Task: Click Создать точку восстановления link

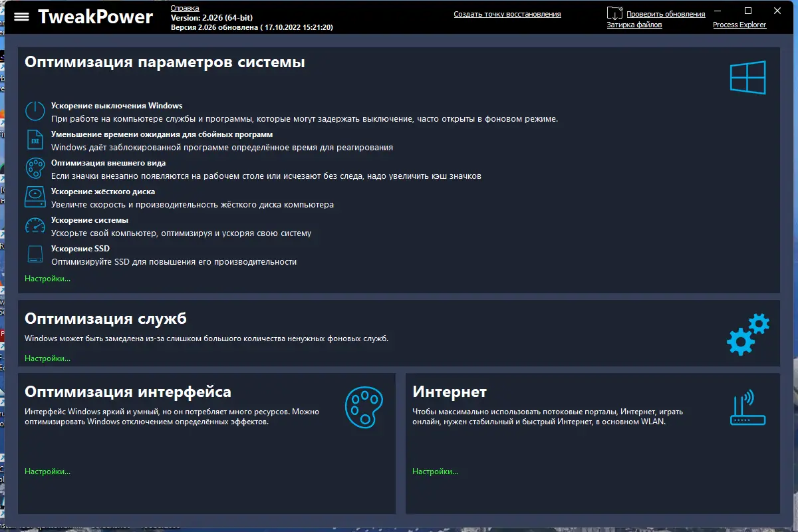Action: coord(507,14)
